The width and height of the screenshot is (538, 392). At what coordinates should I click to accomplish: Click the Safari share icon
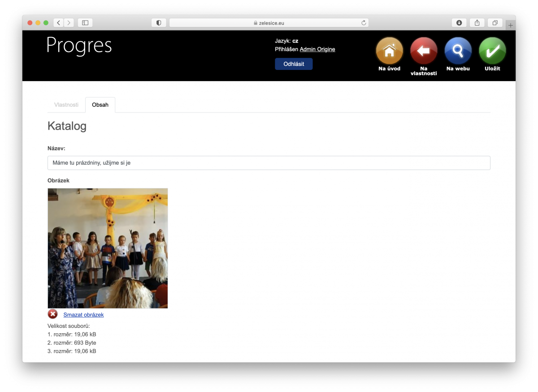tap(477, 23)
